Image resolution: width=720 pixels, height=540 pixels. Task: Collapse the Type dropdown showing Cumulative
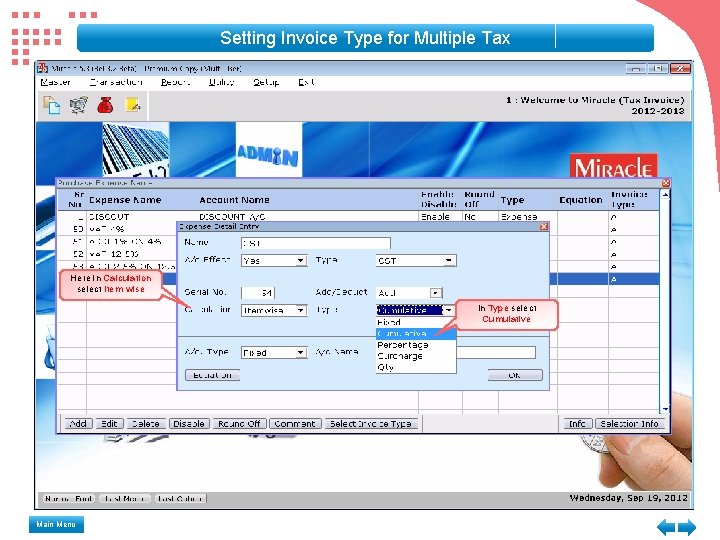449,310
